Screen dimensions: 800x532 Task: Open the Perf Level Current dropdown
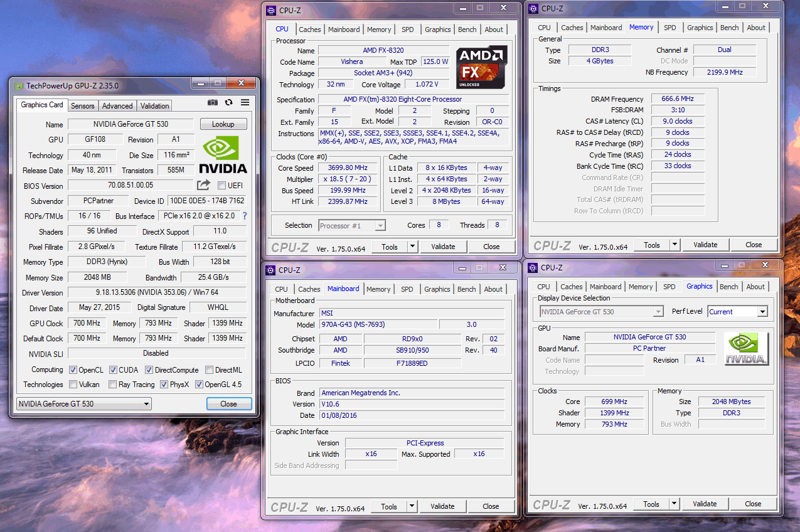[x=738, y=312]
